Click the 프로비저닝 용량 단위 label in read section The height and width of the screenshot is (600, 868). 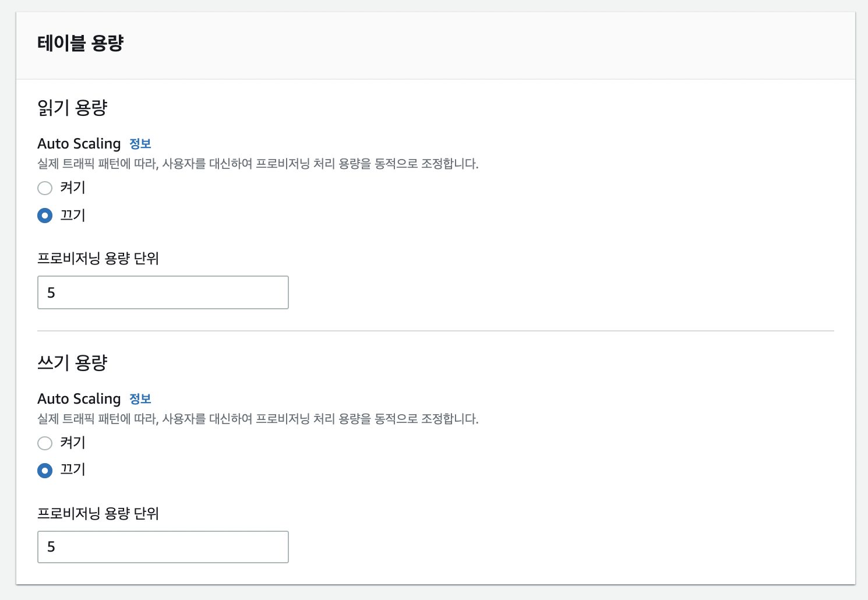(x=100, y=259)
